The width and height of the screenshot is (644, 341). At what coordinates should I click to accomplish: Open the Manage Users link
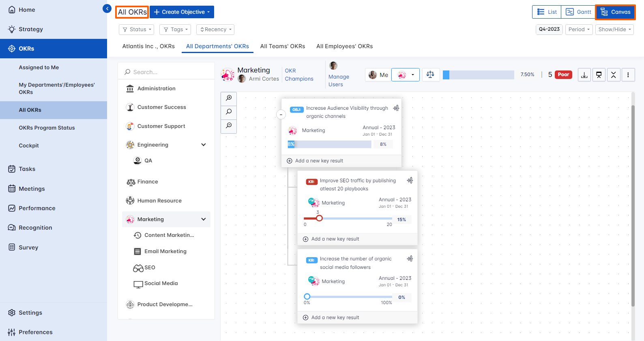[x=338, y=80]
